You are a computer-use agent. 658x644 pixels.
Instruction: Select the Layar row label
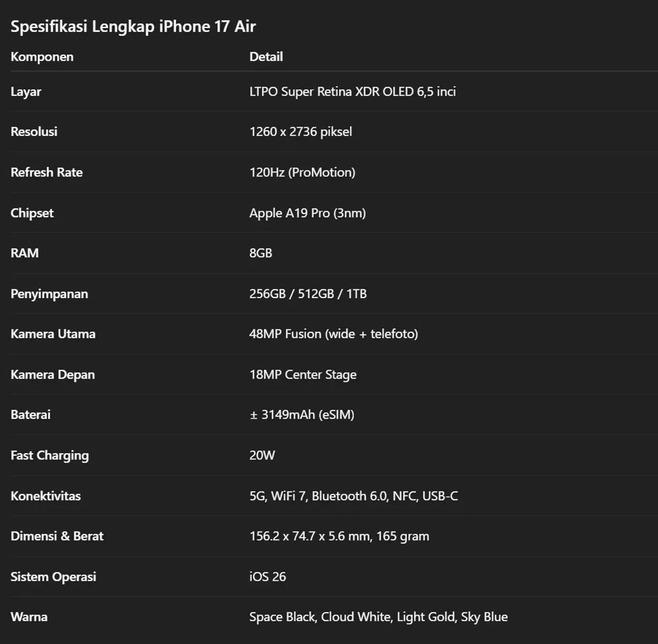click(x=26, y=92)
